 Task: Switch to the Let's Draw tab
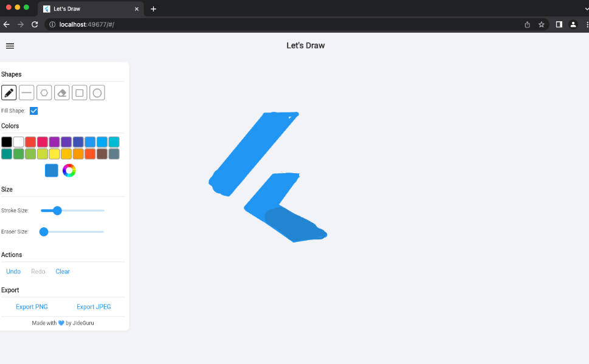tap(91, 9)
